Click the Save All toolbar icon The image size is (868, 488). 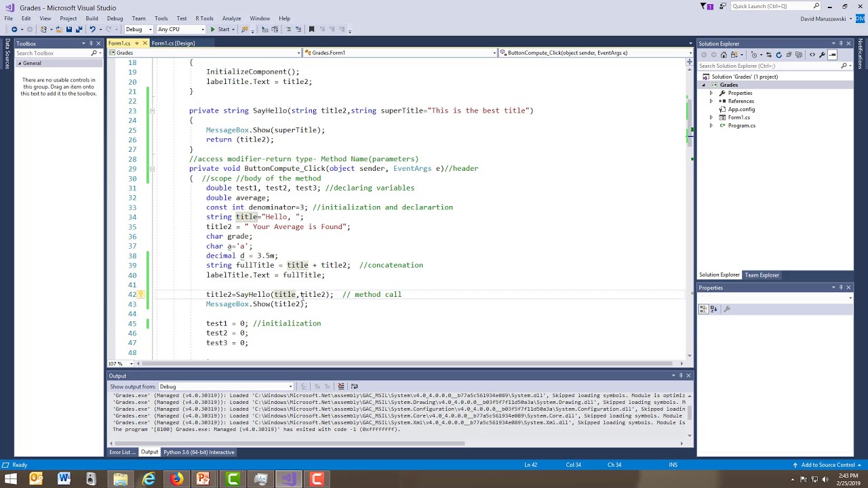click(79, 29)
